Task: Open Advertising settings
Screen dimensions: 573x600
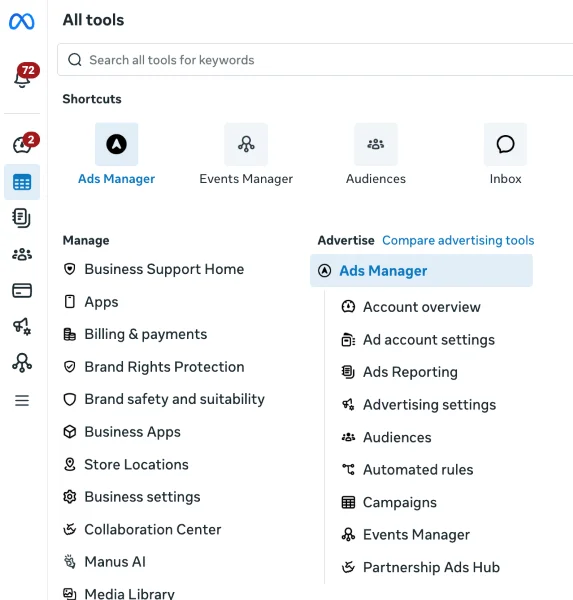Action: tap(429, 405)
